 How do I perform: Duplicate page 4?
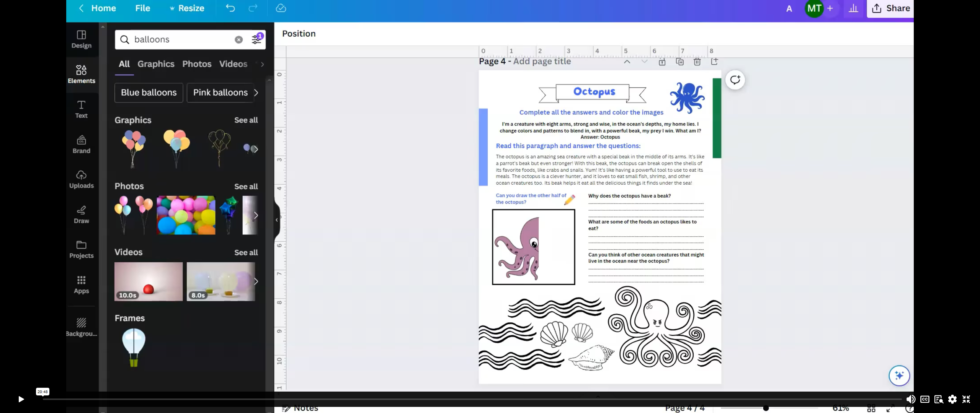tap(680, 62)
